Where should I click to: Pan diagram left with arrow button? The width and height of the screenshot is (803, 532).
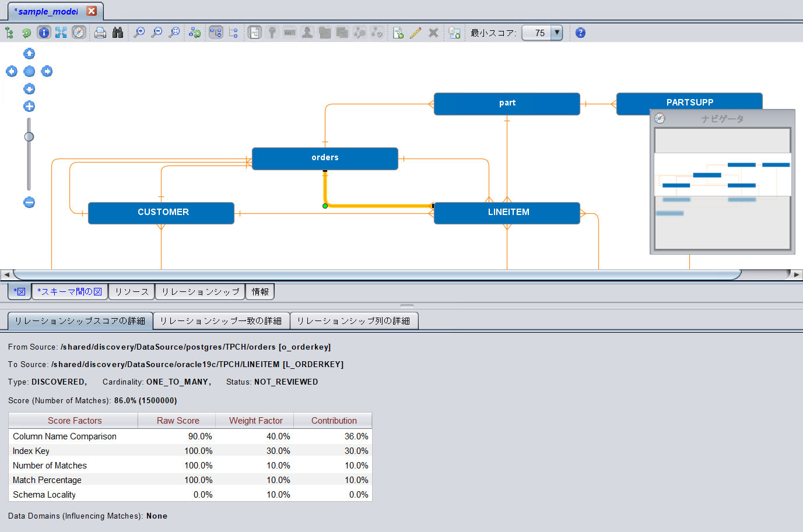[12, 71]
